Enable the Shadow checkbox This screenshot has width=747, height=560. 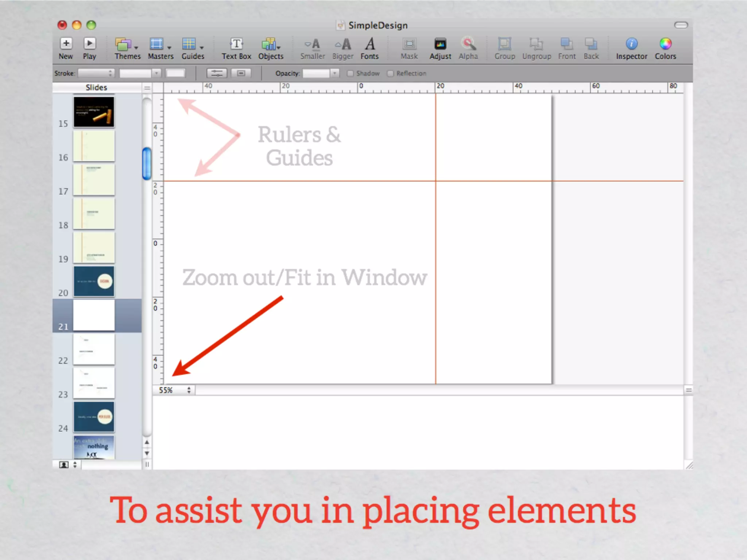(x=351, y=74)
